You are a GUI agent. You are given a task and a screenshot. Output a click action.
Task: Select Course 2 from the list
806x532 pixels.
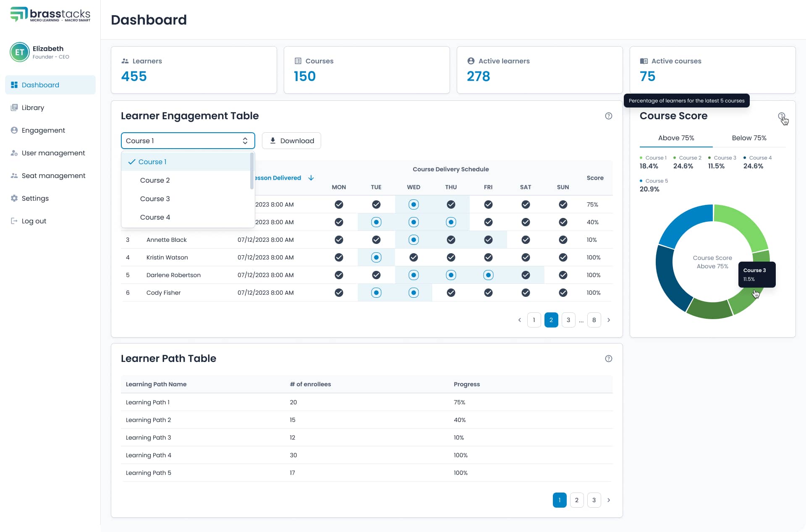point(155,180)
